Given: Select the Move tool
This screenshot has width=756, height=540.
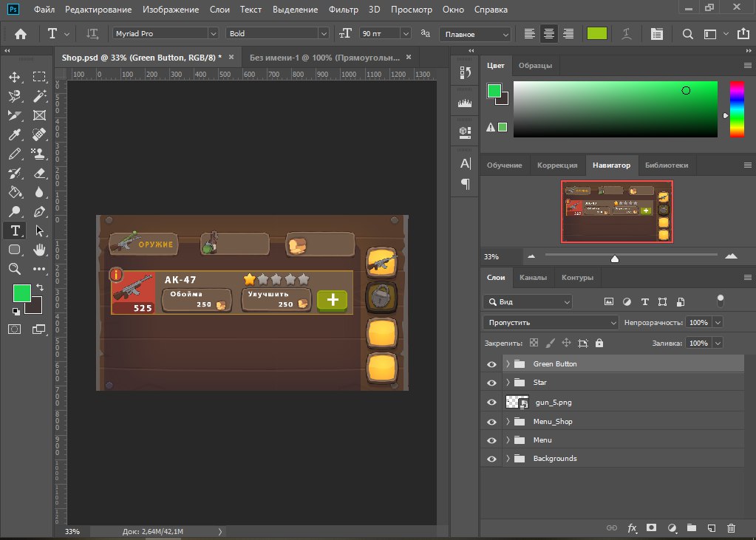Looking at the screenshot, I should point(15,77).
